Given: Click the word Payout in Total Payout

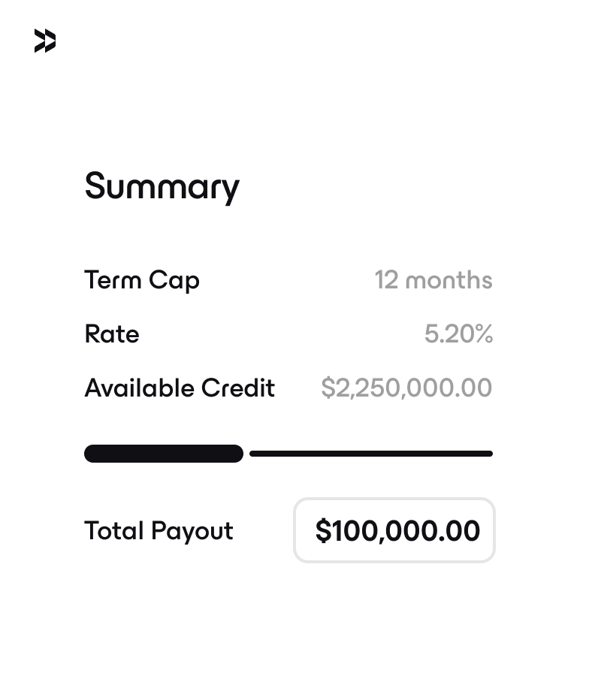Looking at the screenshot, I should coord(192,531).
